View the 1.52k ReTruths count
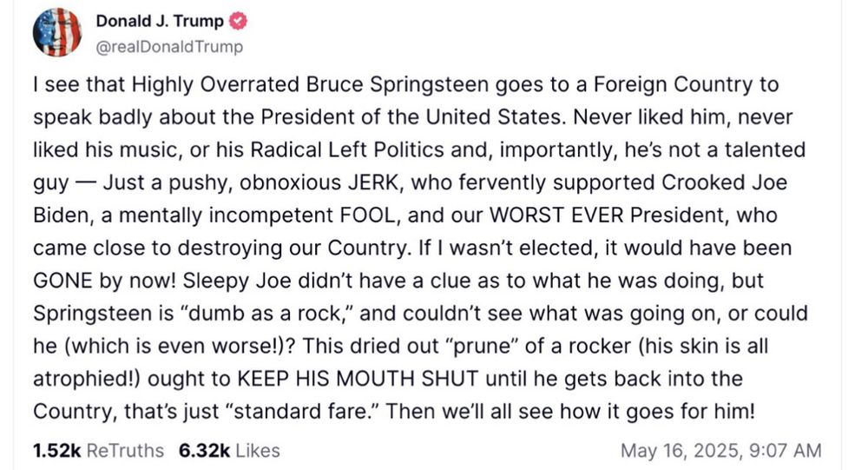Screen dimensions: 868x470 [x=56, y=450]
